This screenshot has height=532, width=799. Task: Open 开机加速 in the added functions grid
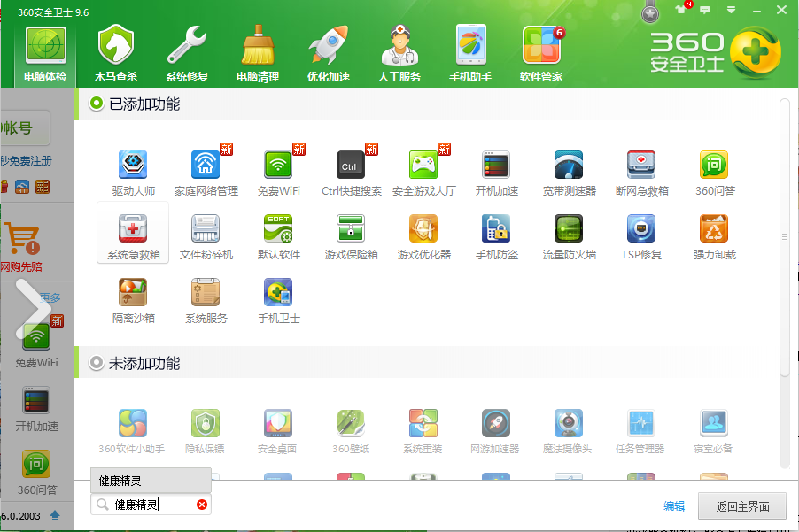[496, 173]
